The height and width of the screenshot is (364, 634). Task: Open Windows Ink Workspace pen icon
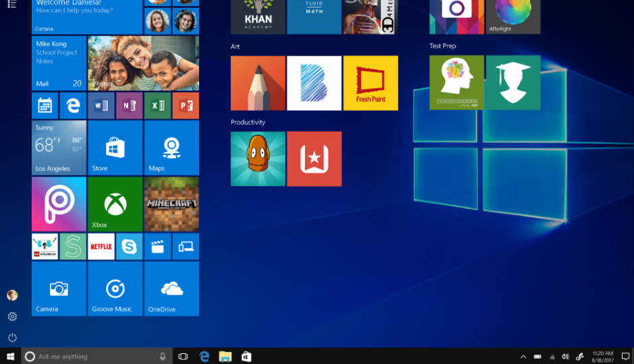point(579,357)
